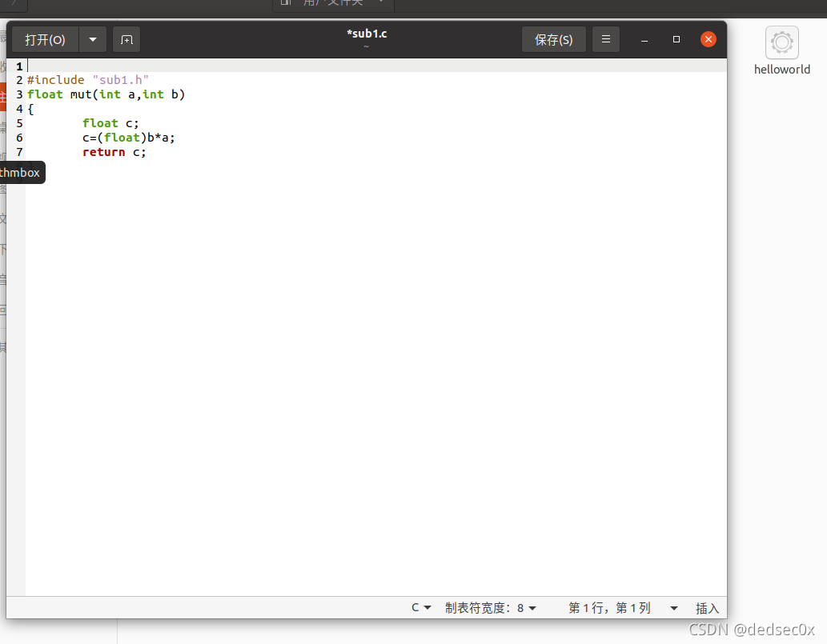Click the opening brace on line 4

tap(30, 109)
